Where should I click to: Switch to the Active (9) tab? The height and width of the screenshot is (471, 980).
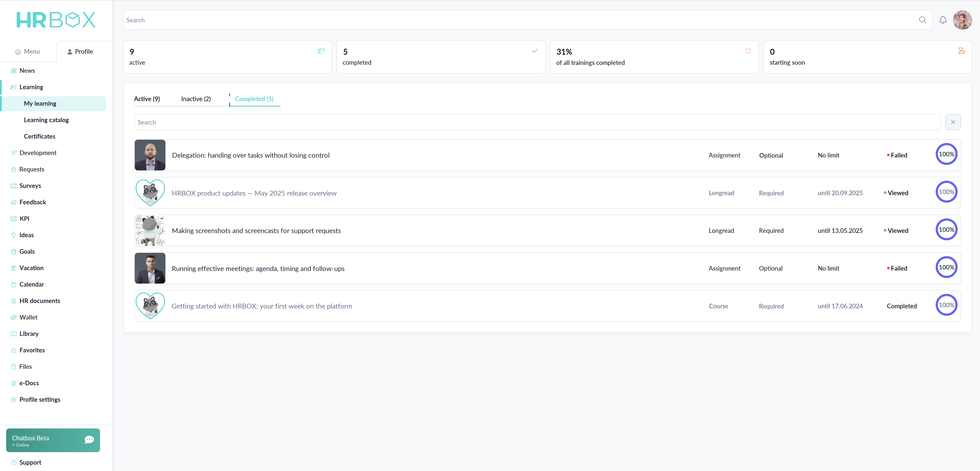(x=147, y=99)
